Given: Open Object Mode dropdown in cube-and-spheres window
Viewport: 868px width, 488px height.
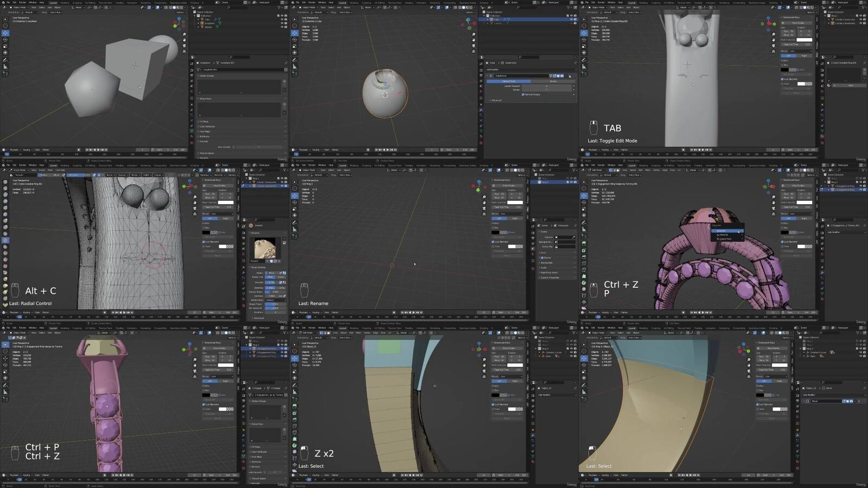Looking at the screenshot, I should click(19, 8).
